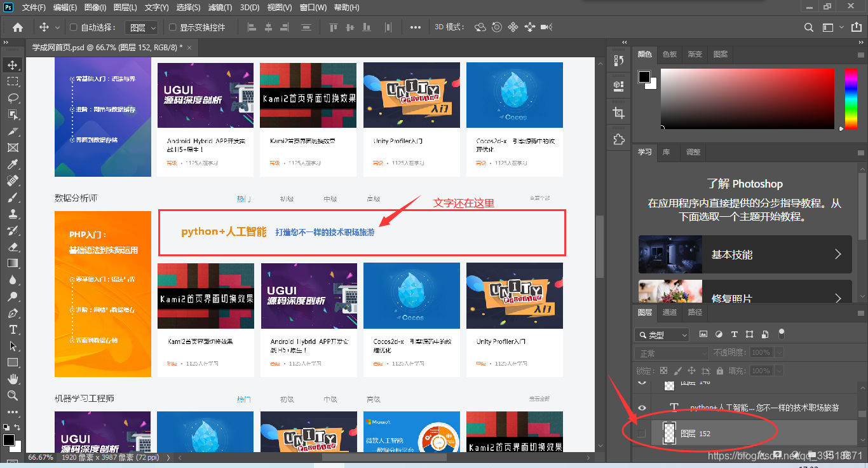Image resolution: width=868 pixels, height=468 pixels.
Task: Open the 文件(F) menu
Action: click(34, 8)
